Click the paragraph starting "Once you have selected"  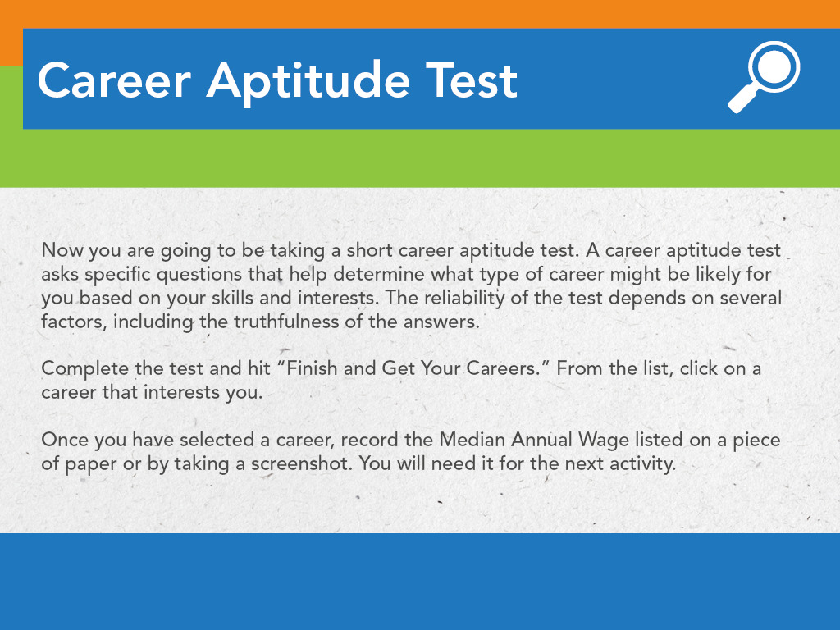(x=411, y=452)
